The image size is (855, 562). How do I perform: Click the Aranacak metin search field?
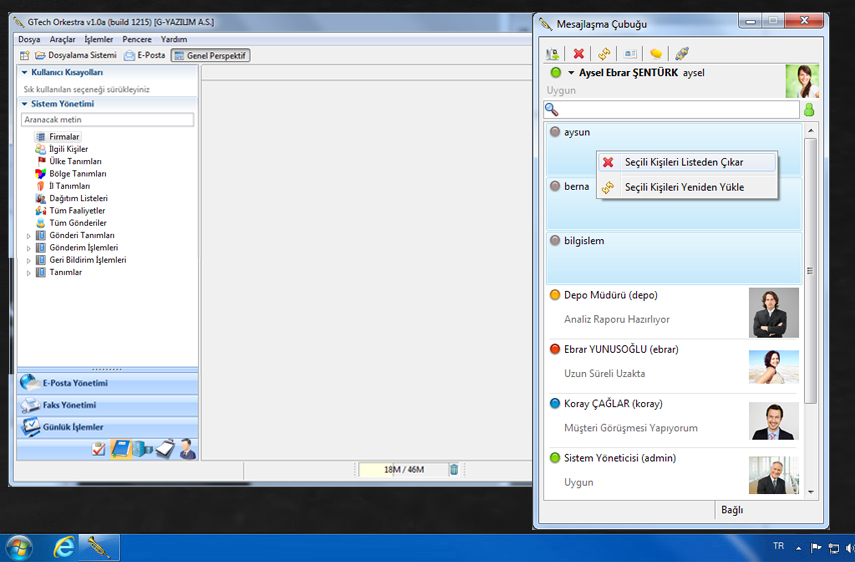click(x=107, y=120)
